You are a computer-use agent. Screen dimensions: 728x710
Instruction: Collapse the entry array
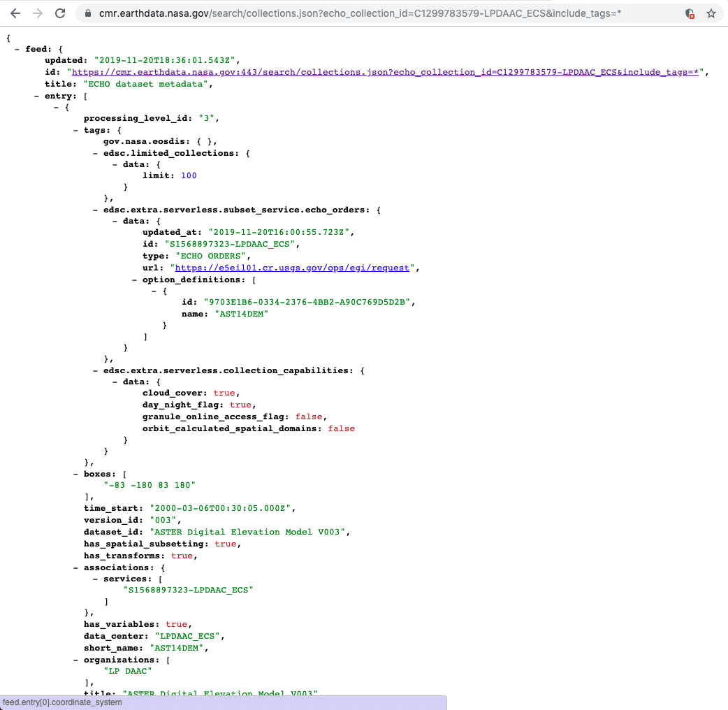pos(37,96)
